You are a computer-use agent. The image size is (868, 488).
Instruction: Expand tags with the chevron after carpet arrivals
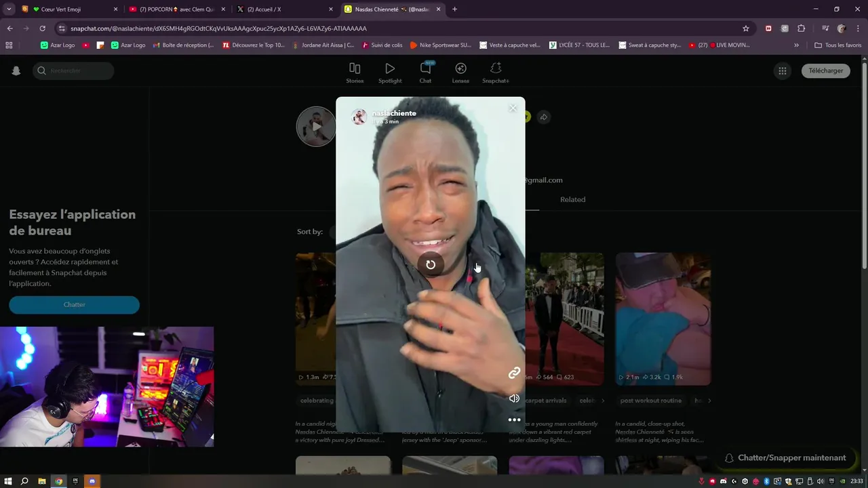tap(603, 401)
